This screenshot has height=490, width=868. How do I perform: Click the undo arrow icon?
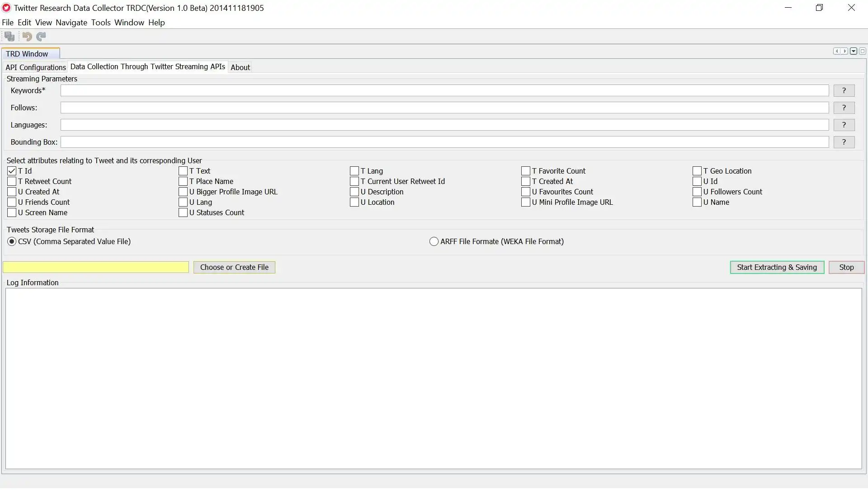27,36
